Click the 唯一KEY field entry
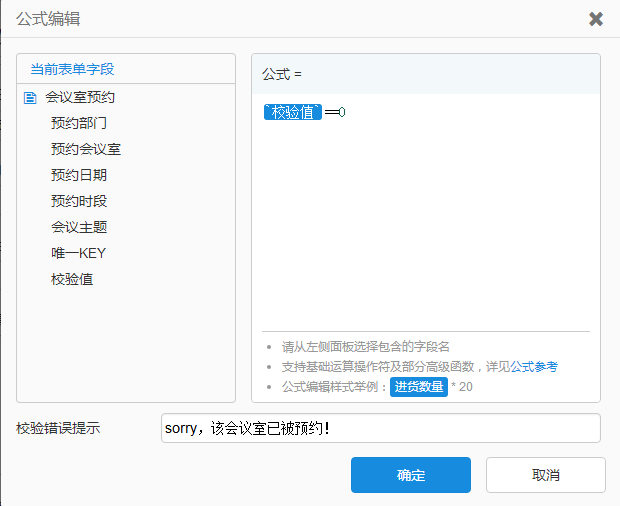This screenshot has height=506, width=620. [x=78, y=254]
